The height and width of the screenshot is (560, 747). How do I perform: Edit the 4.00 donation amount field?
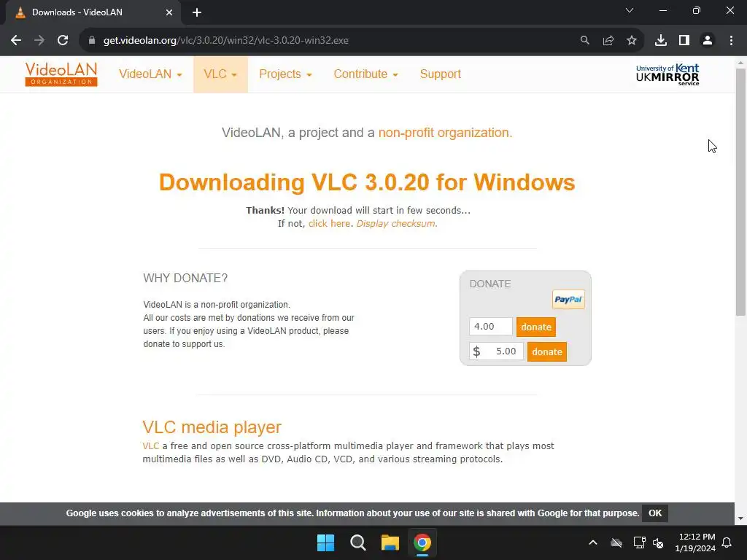pos(491,327)
